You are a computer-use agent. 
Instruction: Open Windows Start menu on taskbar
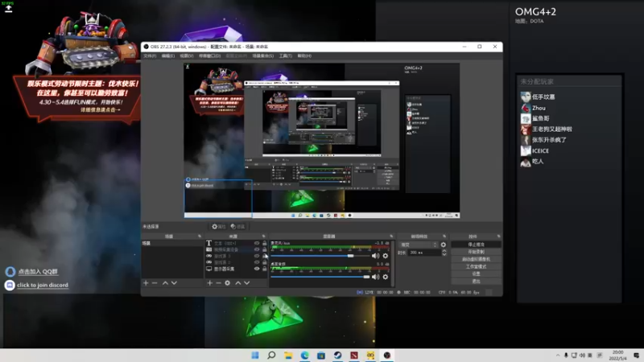tap(255, 355)
